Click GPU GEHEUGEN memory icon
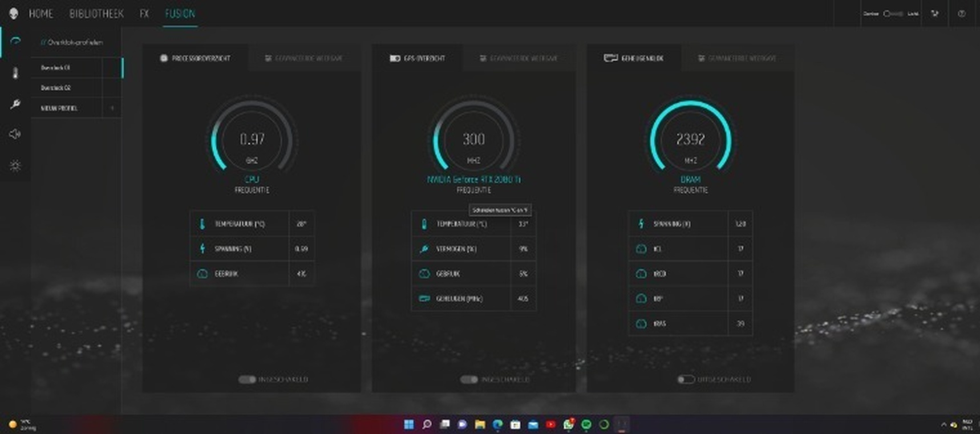Image resolution: width=980 pixels, height=434 pixels. (x=424, y=298)
